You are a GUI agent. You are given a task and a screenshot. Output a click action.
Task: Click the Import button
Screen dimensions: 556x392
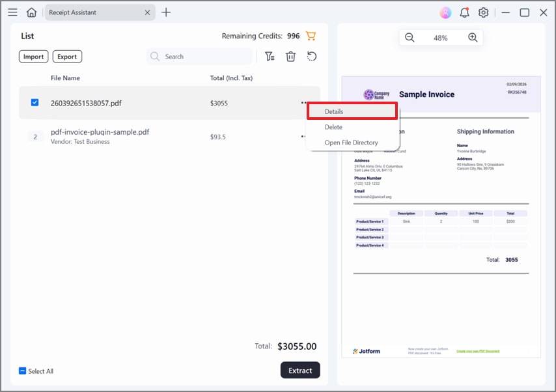(x=33, y=57)
